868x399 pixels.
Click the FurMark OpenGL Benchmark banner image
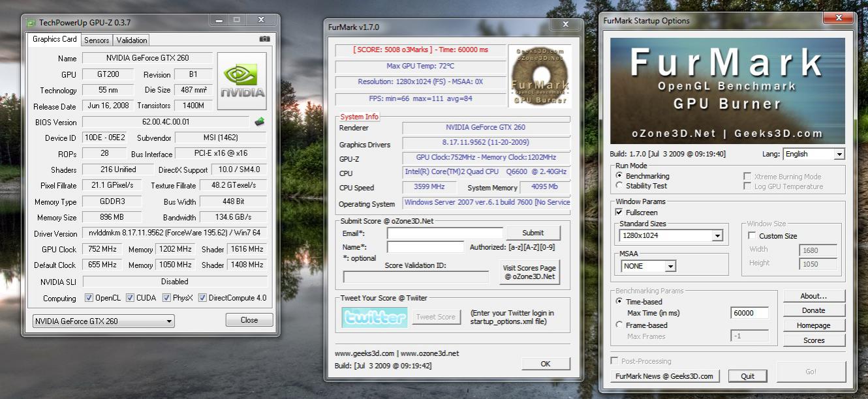tap(728, 91)
